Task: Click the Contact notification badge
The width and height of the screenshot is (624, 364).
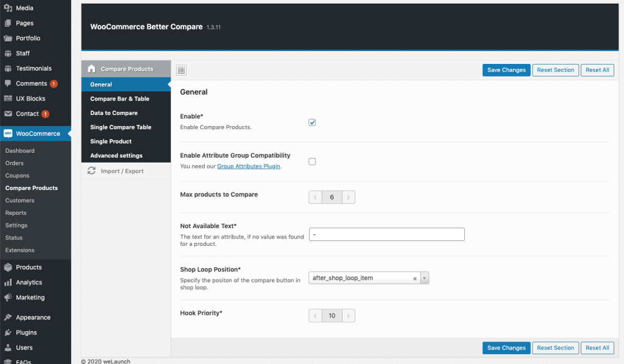Action: click(x=45, y=114)
